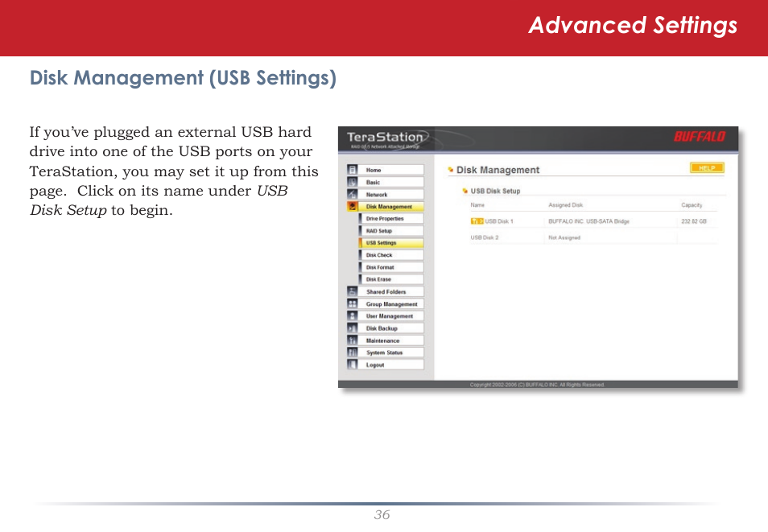Click the USB Disk Setup heading
Viewport: 768px width, 532px height.
click(x=495, y=191)
